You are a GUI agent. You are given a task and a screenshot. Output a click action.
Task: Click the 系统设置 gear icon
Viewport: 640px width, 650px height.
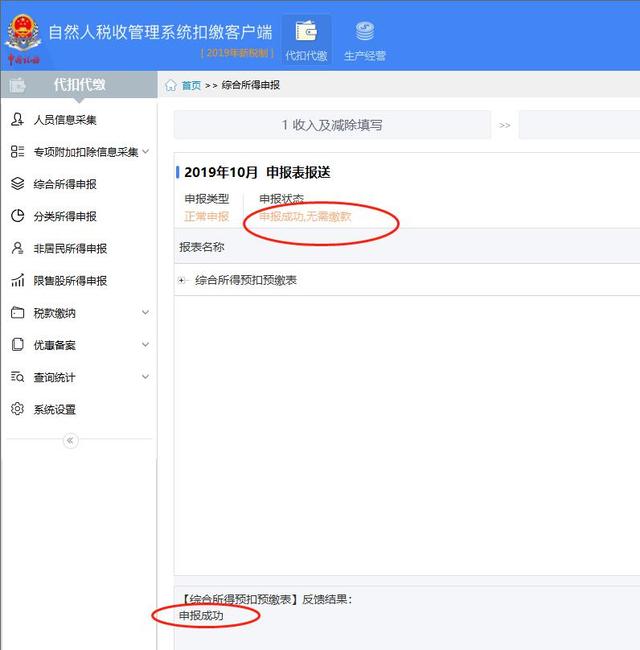pos(17,409)
